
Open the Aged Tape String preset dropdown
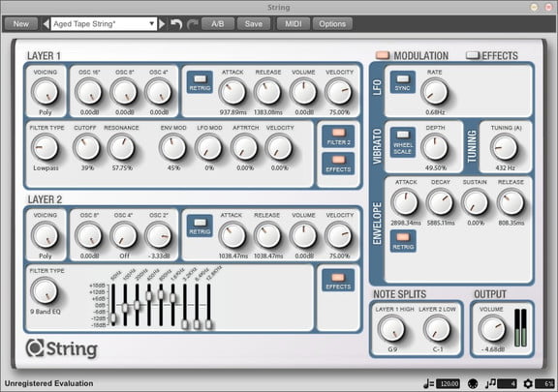104,24
